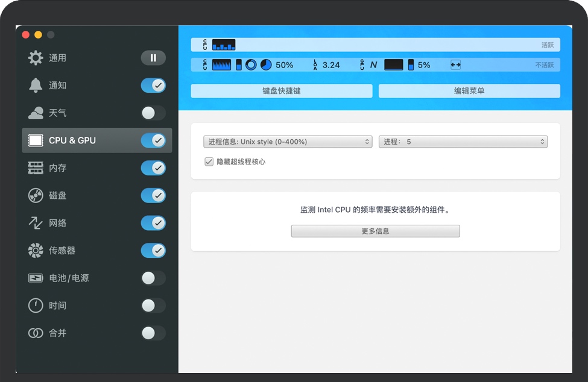This screenshot has height=382, width=588.
Task: Click the memory icon for 内存
Action: click(x=36, y=168)
